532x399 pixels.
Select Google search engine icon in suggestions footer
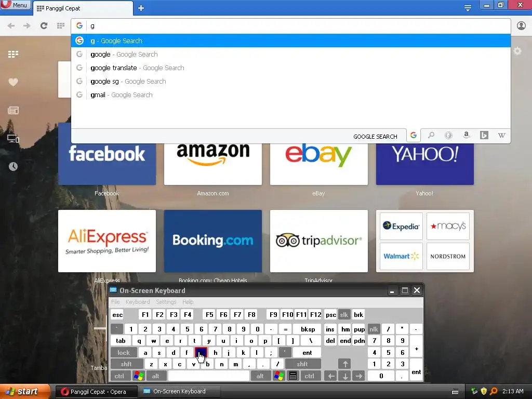[413, 136]
